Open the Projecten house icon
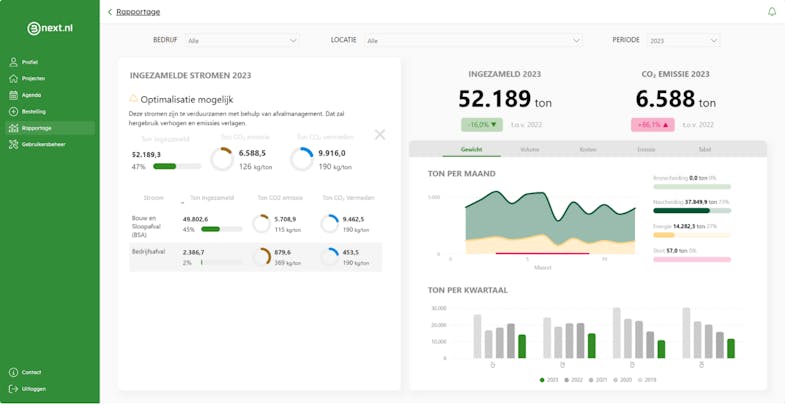This screenshot has height=408, width=785. 14,79
